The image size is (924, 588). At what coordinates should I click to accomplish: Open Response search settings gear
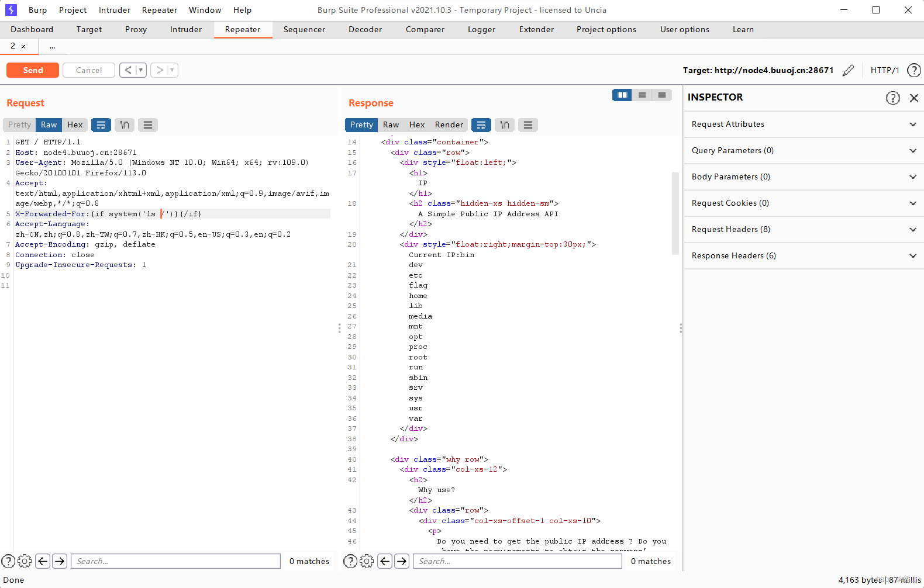[367, 561]
